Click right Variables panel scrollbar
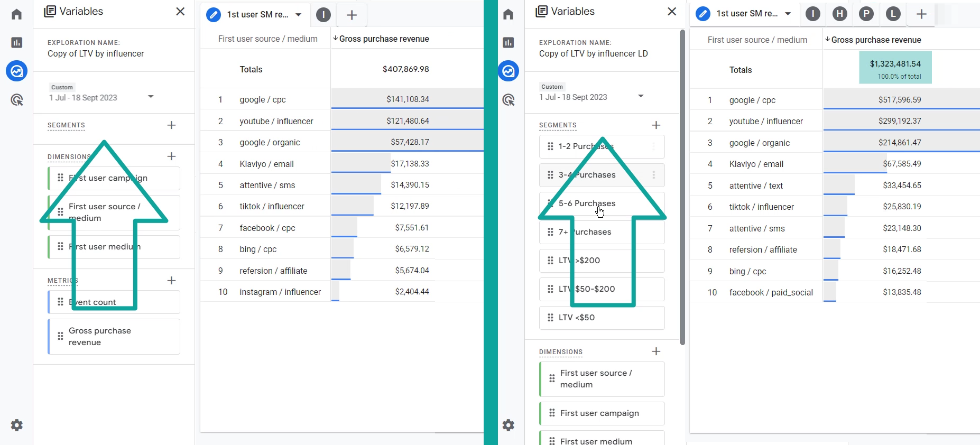 tap(682, 188)
